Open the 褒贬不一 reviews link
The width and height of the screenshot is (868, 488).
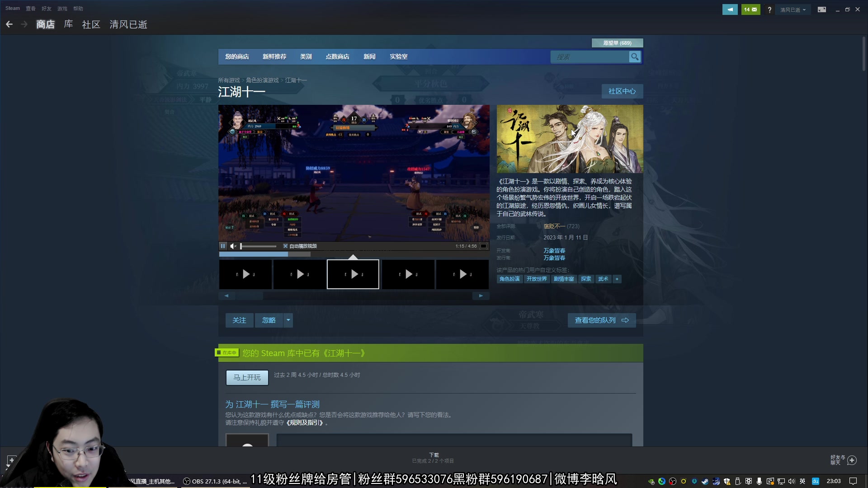tap(554, 226)
